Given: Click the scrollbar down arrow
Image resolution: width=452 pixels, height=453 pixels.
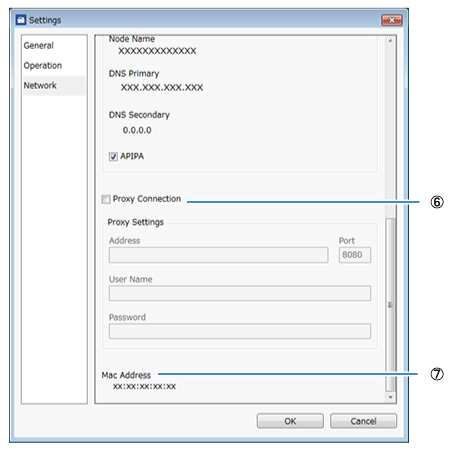Looking at the screenshot, I should 390,397.
